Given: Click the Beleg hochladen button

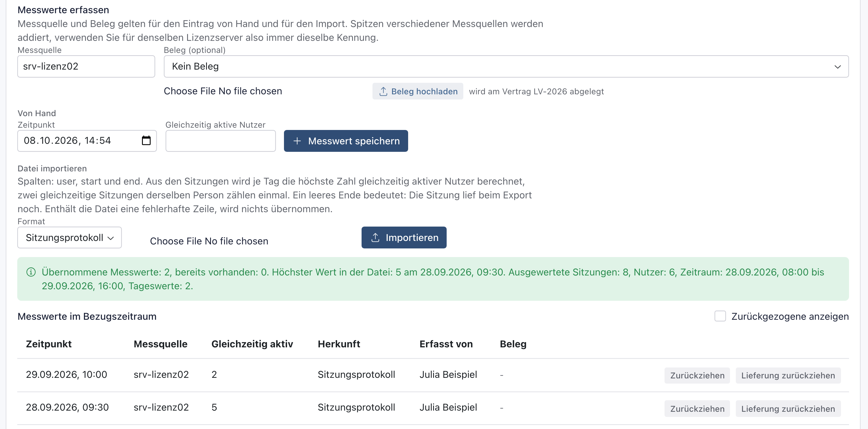Looking at the screenshot, I should (x=418, y=91).
